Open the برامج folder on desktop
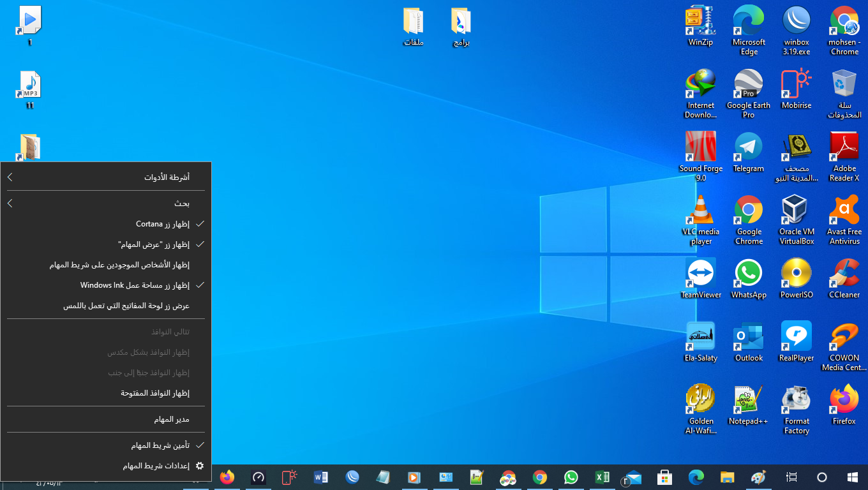Image resolution: width=868 pixels, height=490 pixels. [x=461, y=27]
